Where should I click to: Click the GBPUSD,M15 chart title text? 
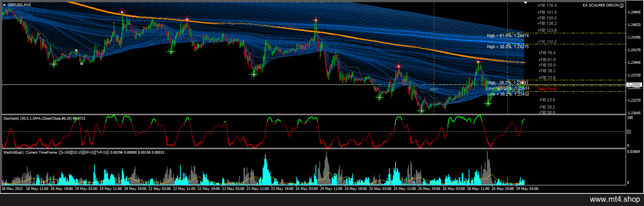tap(19, 5)
